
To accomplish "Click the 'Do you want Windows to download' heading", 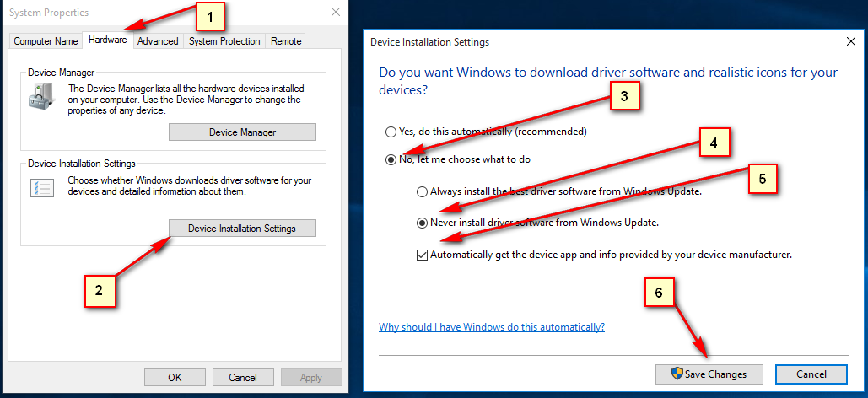I will tap(608, 81).
